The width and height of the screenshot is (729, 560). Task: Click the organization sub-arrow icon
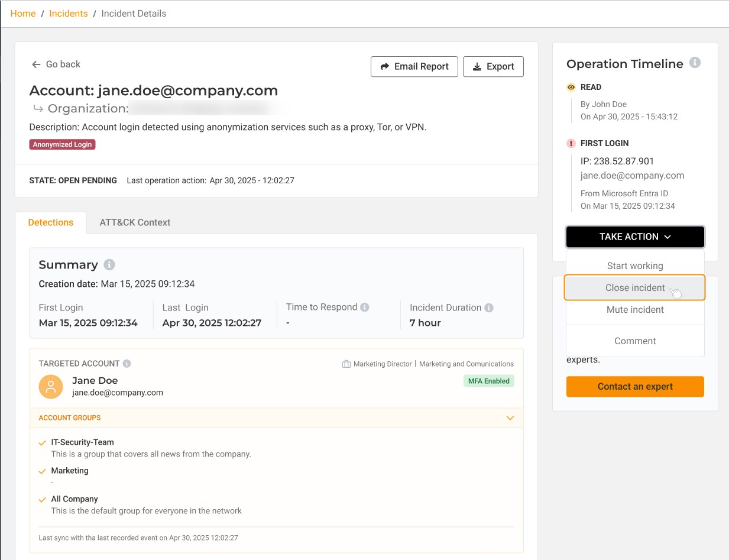click(x=38, y=108)
